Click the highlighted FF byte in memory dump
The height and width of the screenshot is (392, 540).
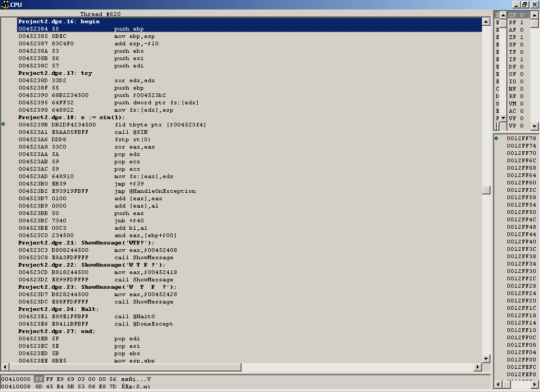[39, 379]
